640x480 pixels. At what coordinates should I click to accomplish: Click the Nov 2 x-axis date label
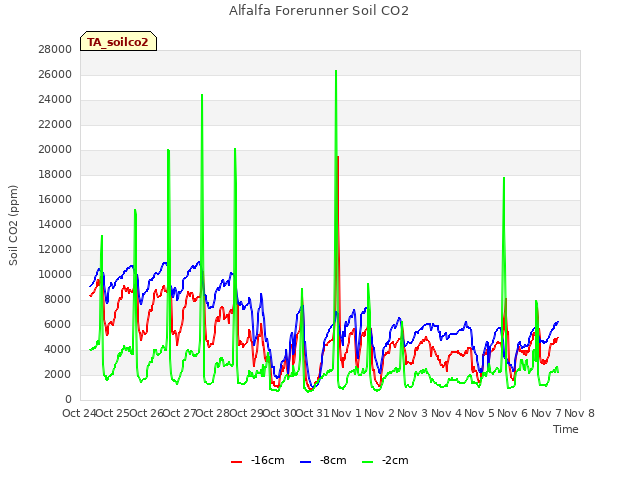[380, 413]
